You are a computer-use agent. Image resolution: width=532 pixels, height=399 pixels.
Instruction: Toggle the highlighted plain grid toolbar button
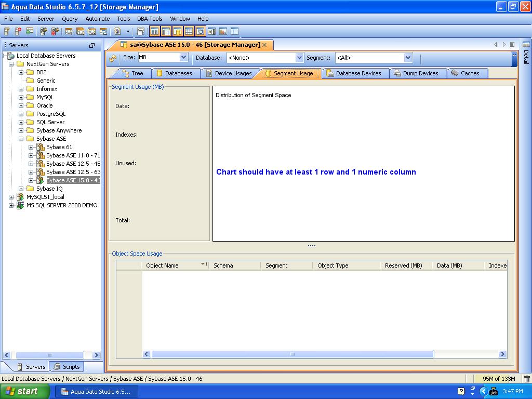click(x=189, y=32)
